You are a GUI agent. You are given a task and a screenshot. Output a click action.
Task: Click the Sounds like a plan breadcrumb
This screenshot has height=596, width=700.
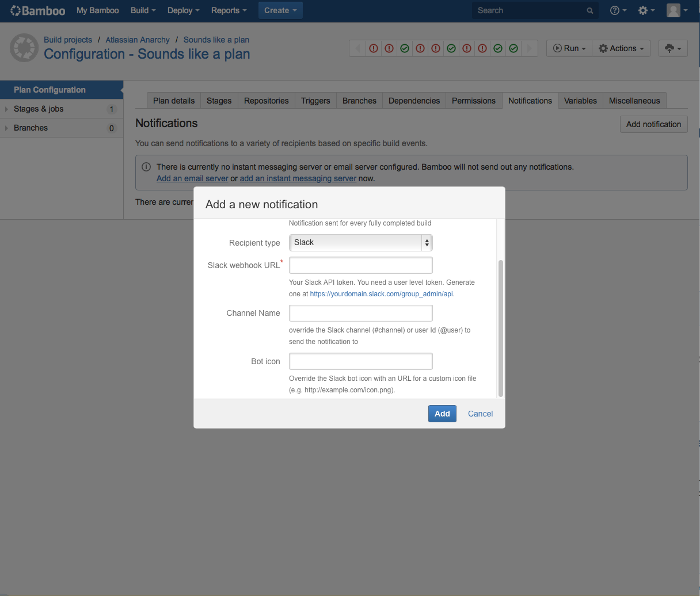click(216, 40)
